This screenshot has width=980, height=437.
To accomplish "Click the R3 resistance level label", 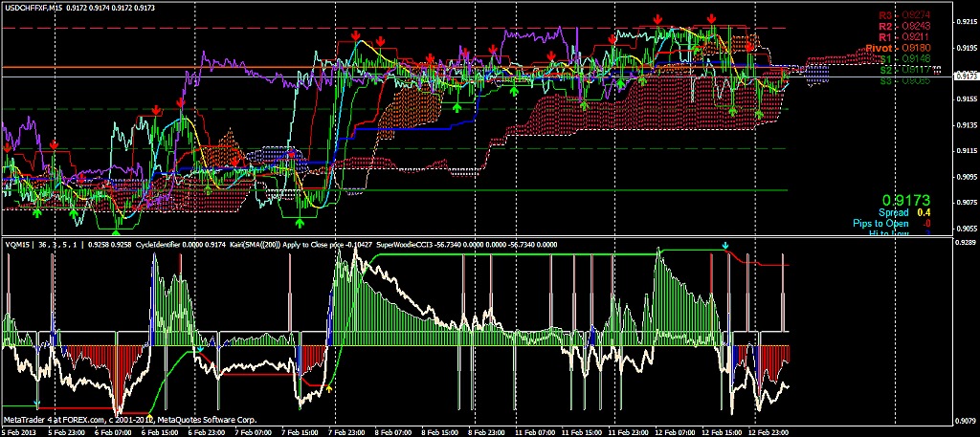I will 887,15.
